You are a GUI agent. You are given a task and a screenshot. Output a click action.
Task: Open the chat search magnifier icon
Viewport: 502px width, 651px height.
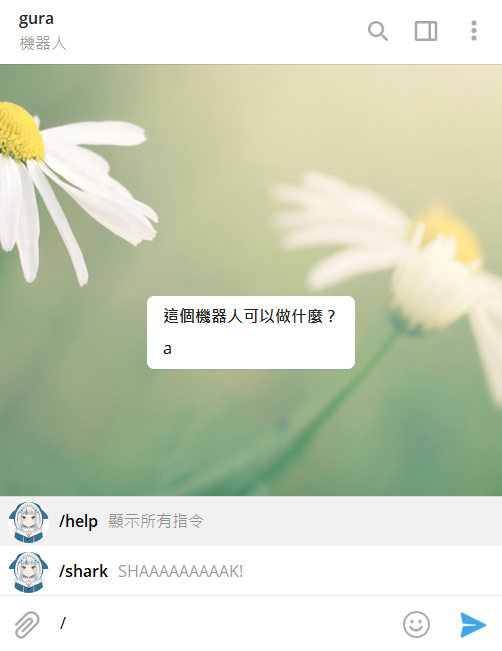pos(378,31)
